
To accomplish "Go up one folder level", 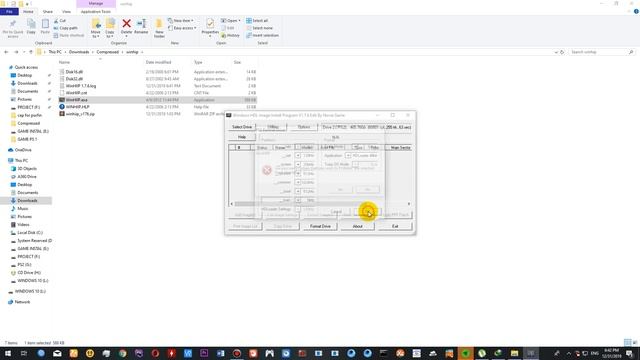I will tap(31, 52).
